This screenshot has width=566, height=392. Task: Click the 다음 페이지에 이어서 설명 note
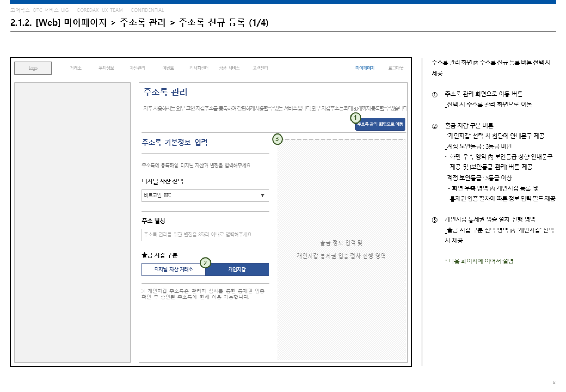pyautogui.click(x=479, y=261)
